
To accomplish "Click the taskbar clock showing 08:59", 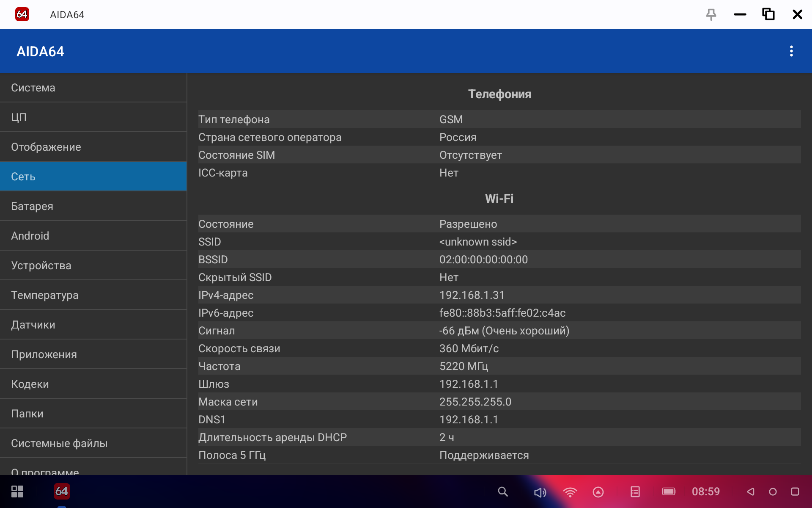I will point(705,491).
